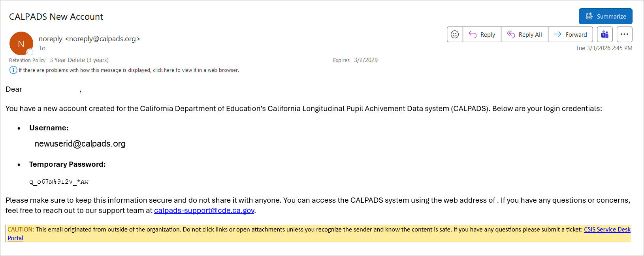Click the presence status circle on avatar
The height and width of the screenshot is (256, 644).
(30, 52)
